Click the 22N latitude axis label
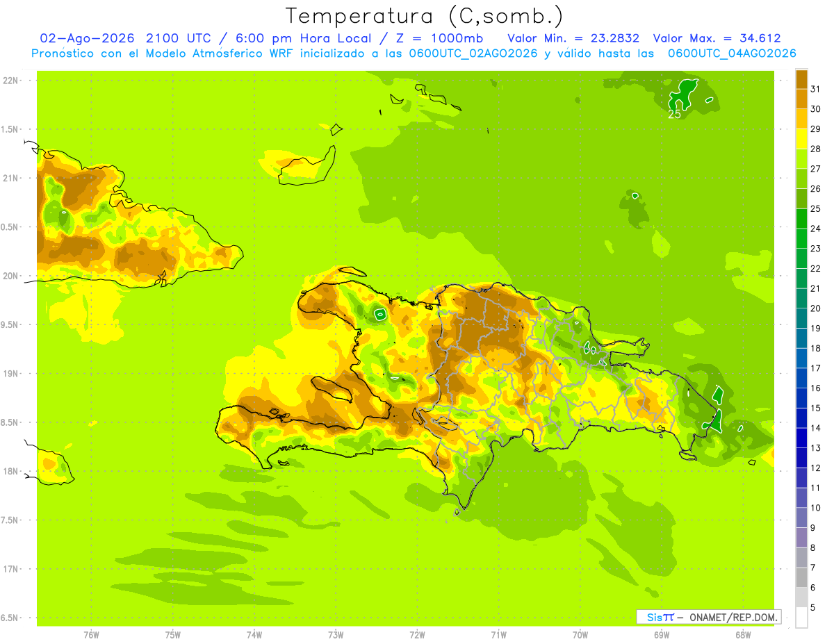 point(10,81)
